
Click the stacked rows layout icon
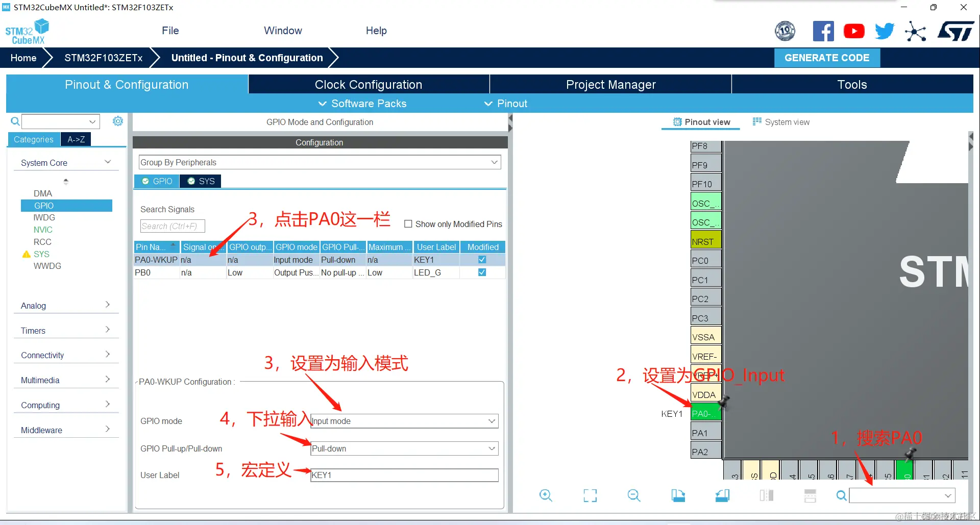click(x=810, y=495)
